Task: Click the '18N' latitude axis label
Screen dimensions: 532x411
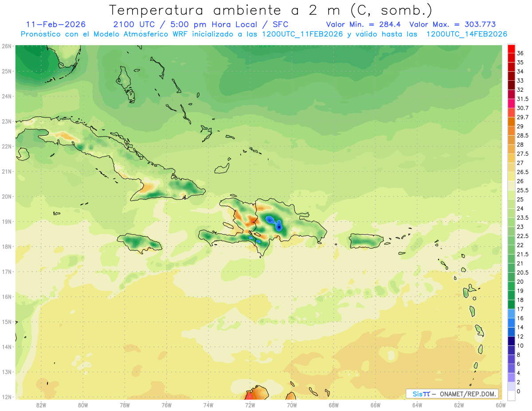Action: pos(6,247)
